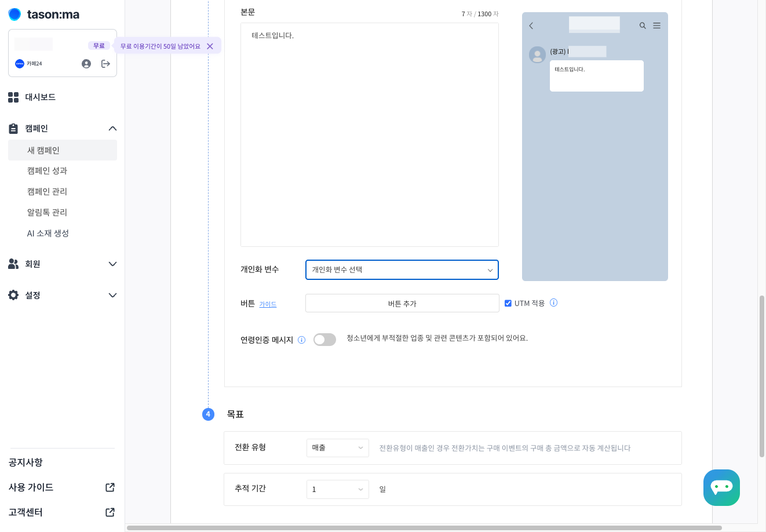766x532 pixels.
Task: Click the 카페24 logo icon
Action: [x=20, y=64]
